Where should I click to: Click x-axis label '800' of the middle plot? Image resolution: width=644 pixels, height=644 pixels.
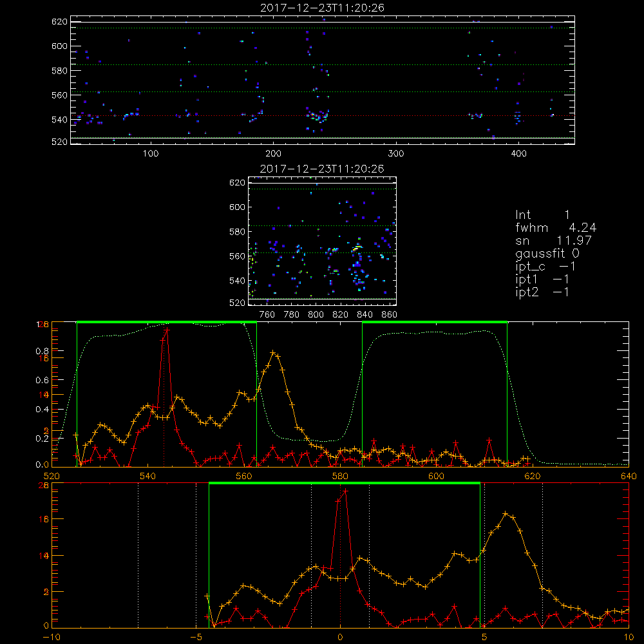point(316,315)
